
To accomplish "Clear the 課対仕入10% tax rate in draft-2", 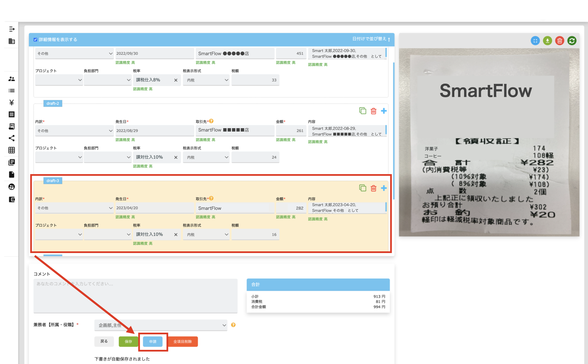I will point(176,158).
